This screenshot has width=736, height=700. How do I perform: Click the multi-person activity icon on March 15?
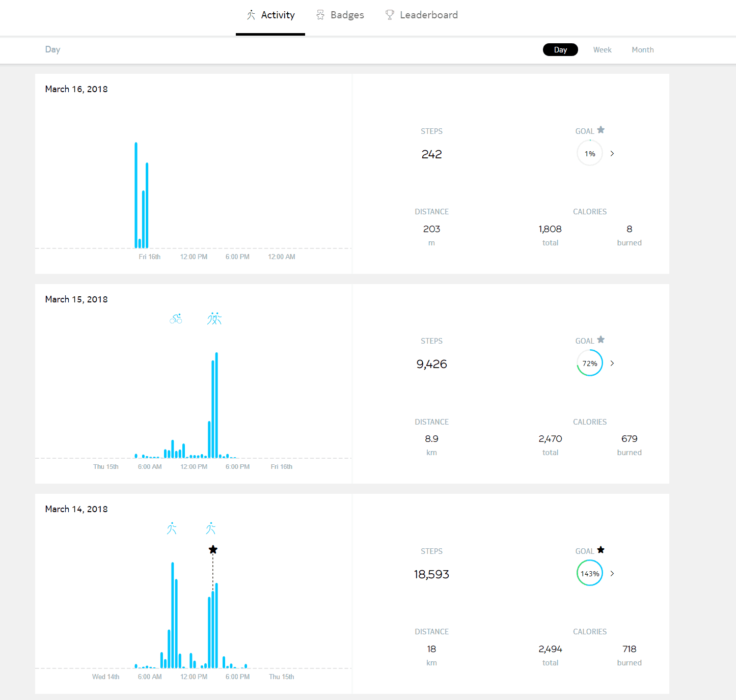click(x=214, y=319)
